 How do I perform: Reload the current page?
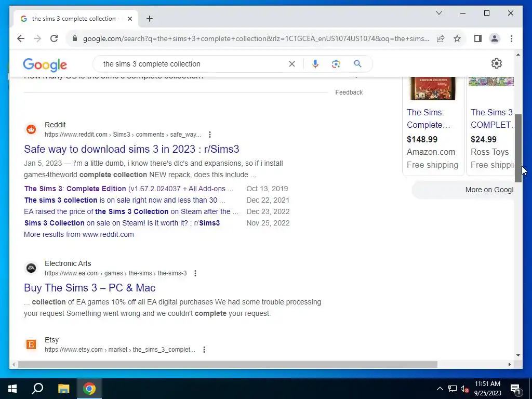[x=54, y=38]
